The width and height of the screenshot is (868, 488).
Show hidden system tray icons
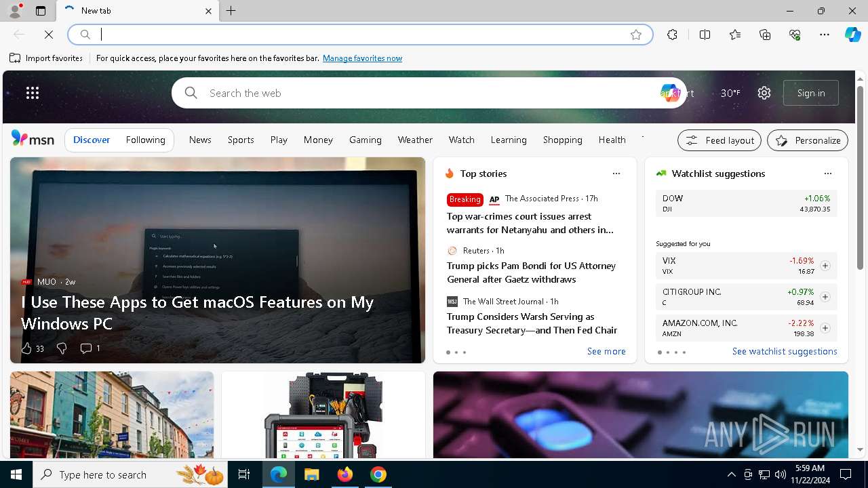coord(731,474)
